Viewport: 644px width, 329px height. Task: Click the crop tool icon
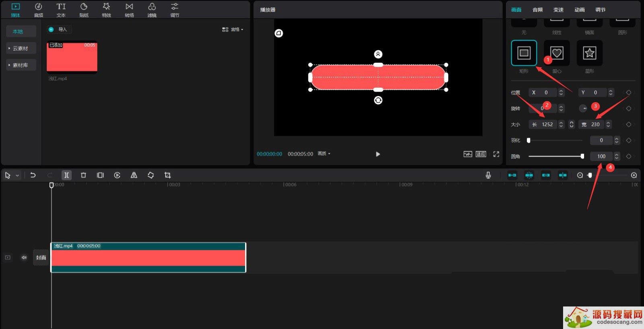167,175
